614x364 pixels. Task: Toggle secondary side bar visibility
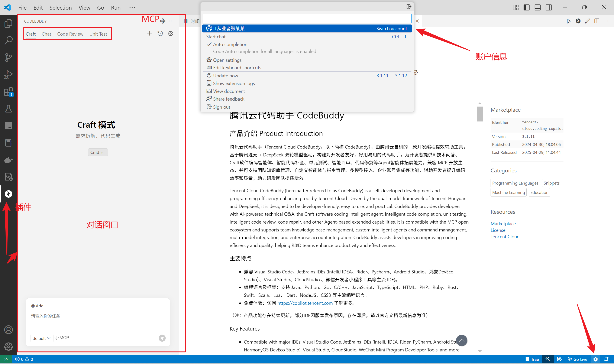click(x=549, y=7)
